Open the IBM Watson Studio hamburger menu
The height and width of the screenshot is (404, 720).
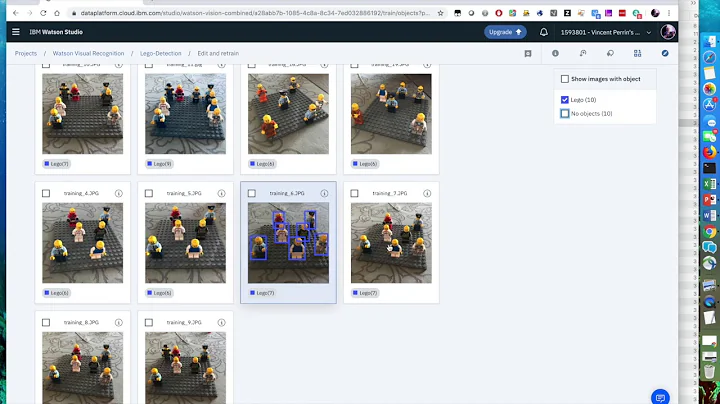click(x=16, y=32)
